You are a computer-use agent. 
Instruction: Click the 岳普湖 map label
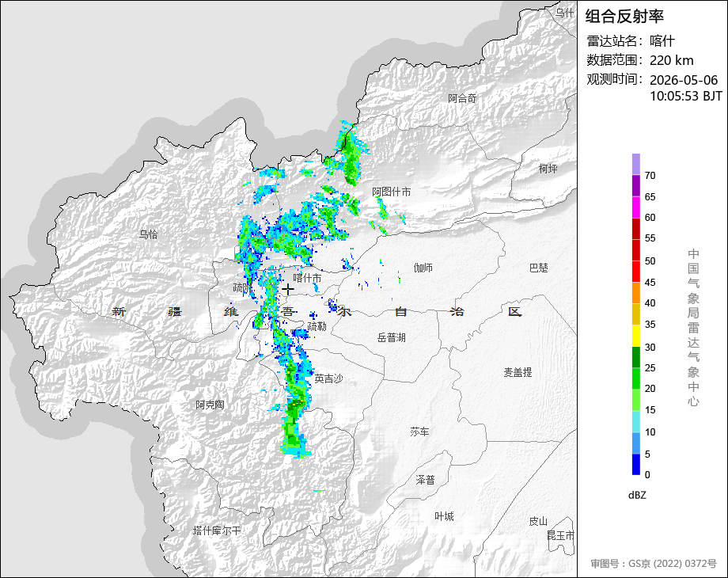coord(392,338)
